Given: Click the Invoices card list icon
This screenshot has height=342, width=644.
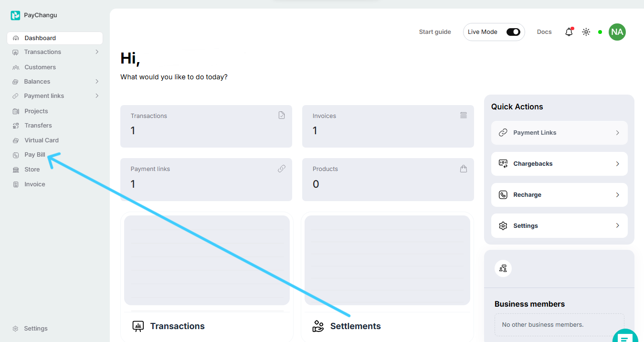Looking at the screenshot, I should 463,115.
